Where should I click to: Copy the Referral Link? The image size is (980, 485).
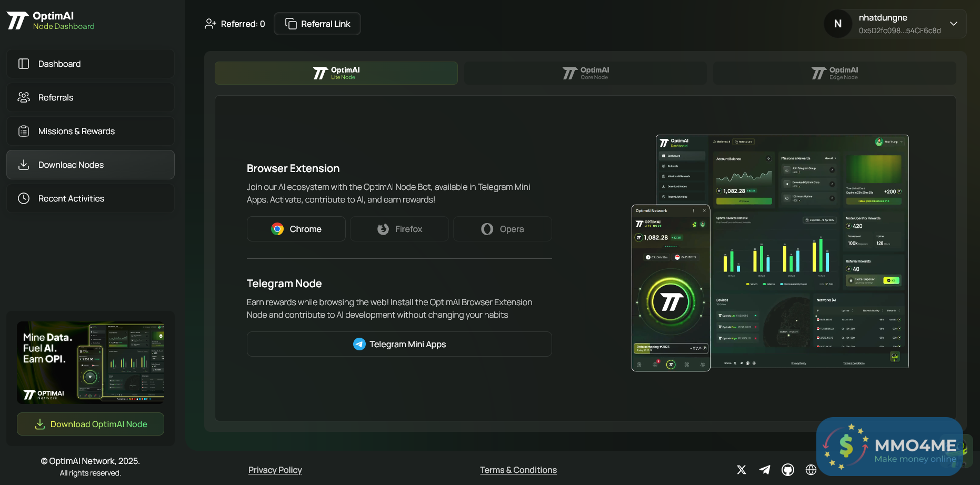coord(317,24)
